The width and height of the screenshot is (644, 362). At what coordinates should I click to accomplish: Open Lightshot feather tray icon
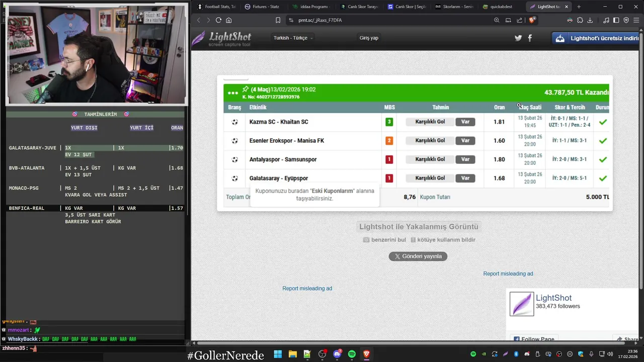coord(506,354)
